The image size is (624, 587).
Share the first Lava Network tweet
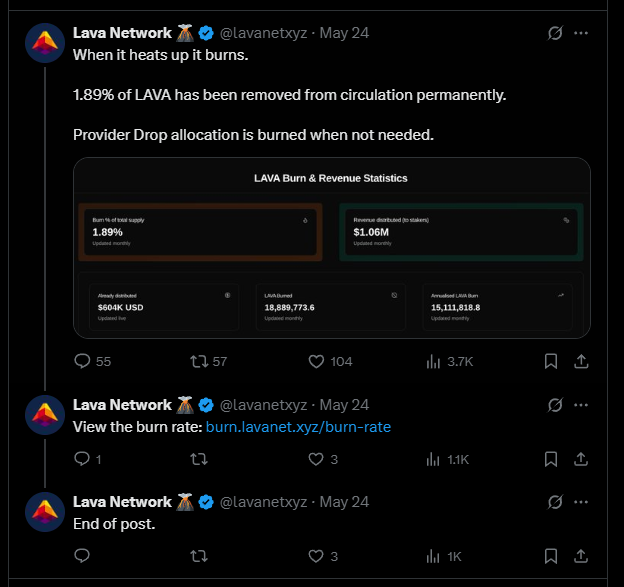click(x=581, y=361)
